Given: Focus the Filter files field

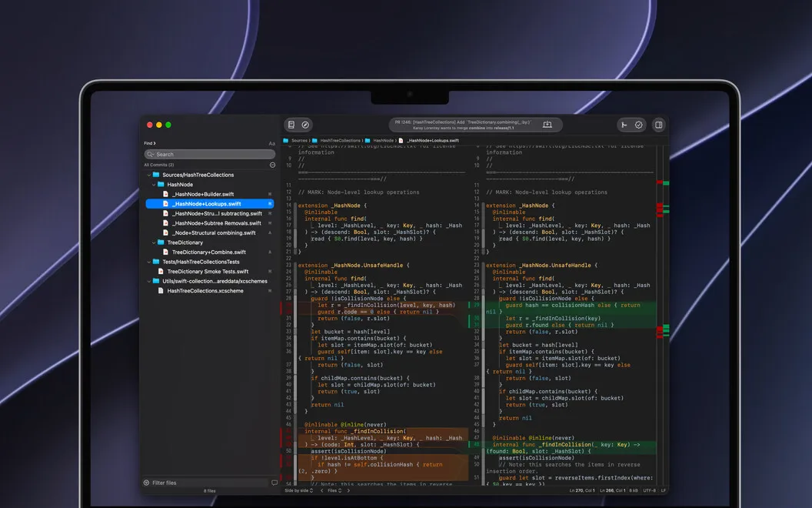Looking at the screenshot, I should [207, 483].
